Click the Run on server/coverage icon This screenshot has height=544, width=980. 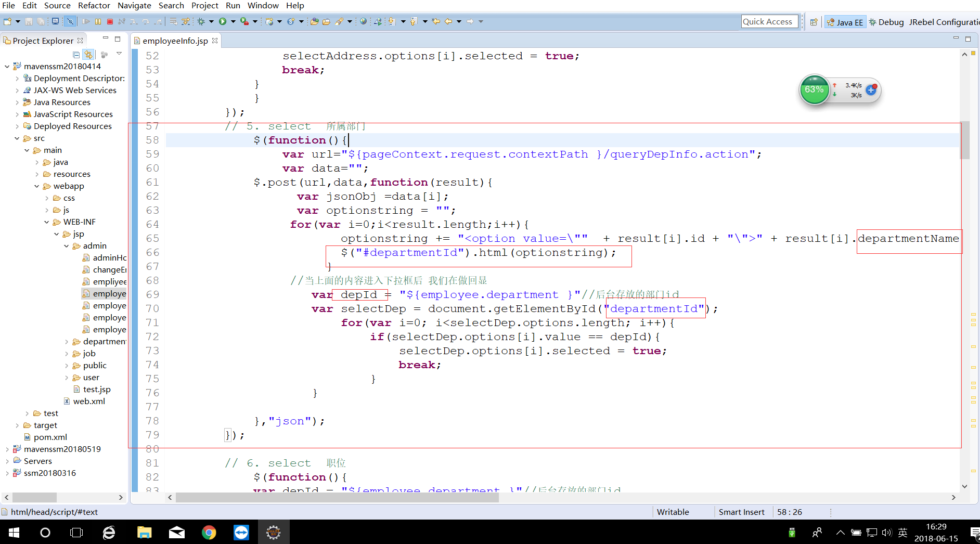tap(244, 21)
